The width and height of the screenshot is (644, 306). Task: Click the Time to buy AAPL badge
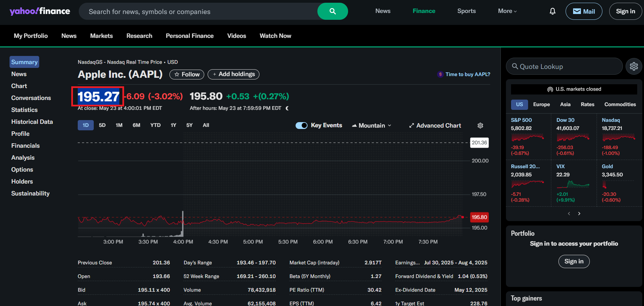pyautogui.click(x=464, y=74)
